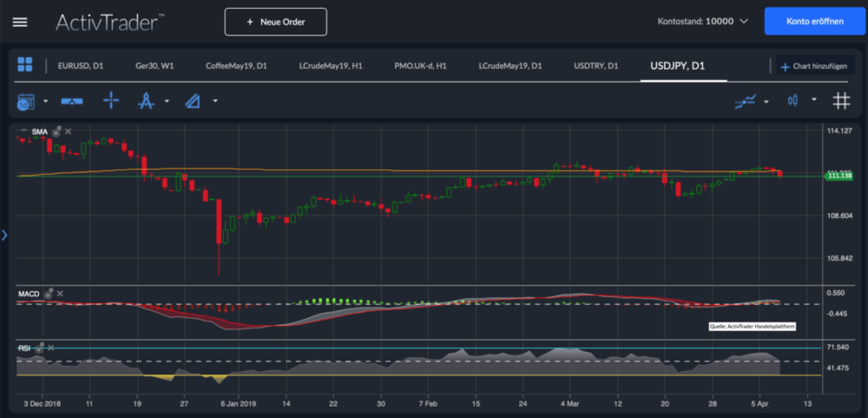Expand the left side panel arrow
The height and width of the screenshot is (418, 868).
[x=4, y=235]
